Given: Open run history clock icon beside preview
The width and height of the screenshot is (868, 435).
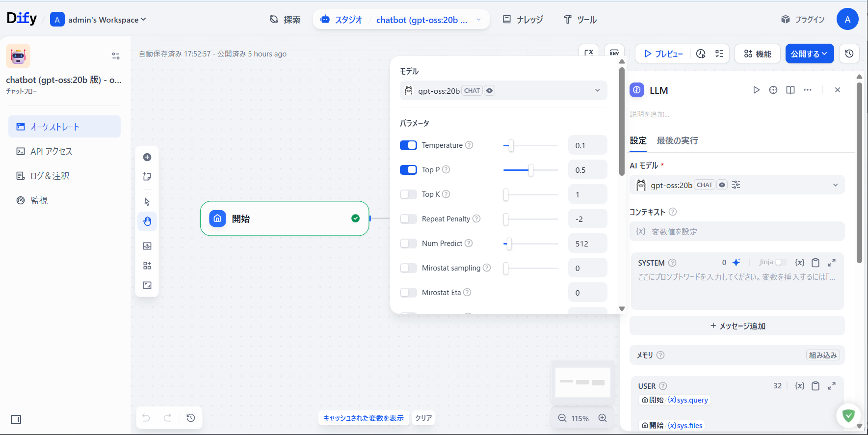Looking at the screenshot, I should tap(701, 54).
